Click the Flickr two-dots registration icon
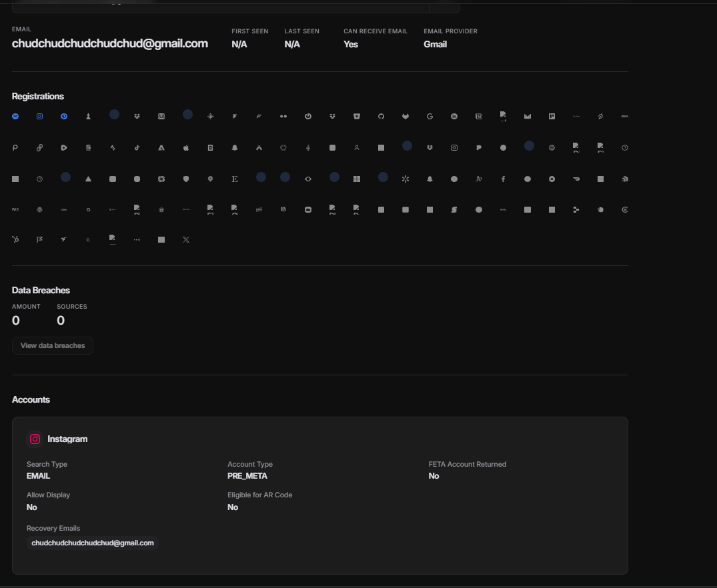The width and height of the screenshot is (717, 588). tap(283, 117)
